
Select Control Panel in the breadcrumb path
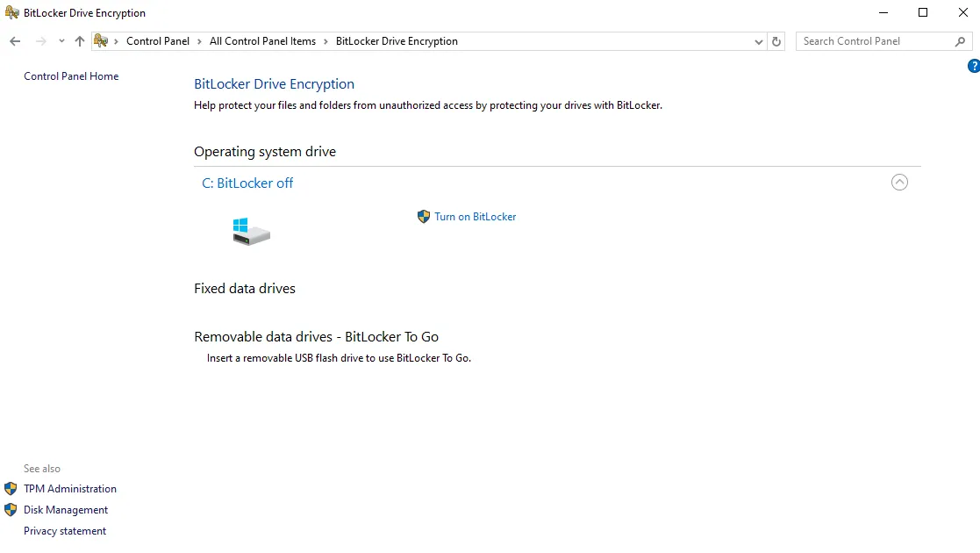coord(158,40)
